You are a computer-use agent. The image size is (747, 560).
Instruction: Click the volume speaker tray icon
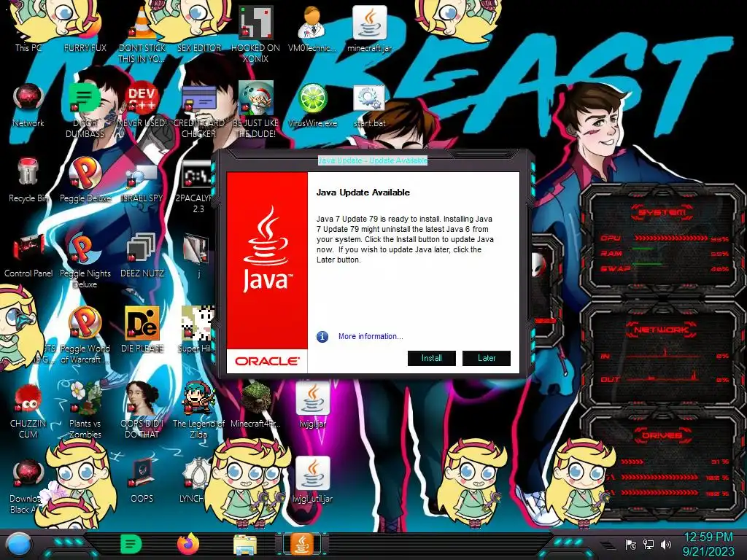(x=665, y=544)
